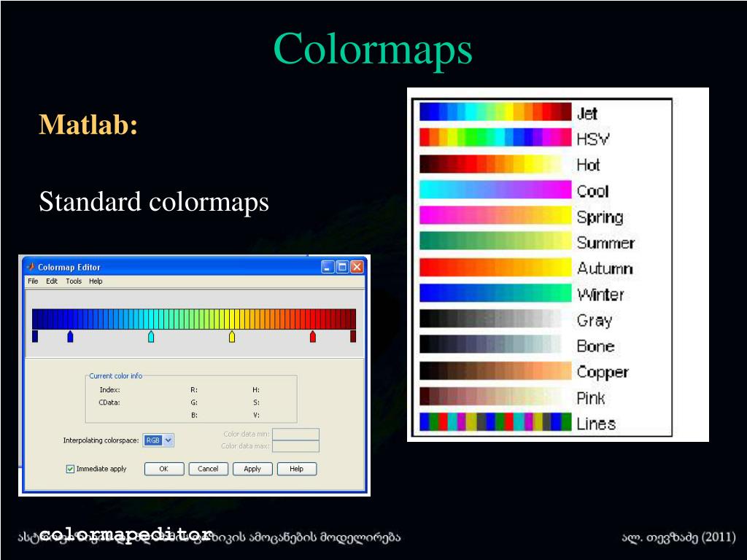The height and width of the screenshot is (560, 747).
Task: Click the Help button beside Apply
Action: [x=296, y=469]
